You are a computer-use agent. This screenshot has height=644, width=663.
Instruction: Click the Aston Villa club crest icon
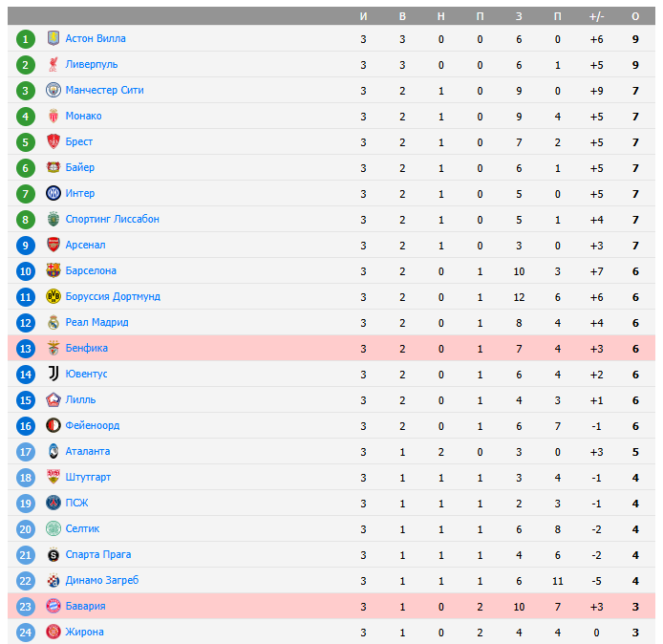(x=53, y=38)
